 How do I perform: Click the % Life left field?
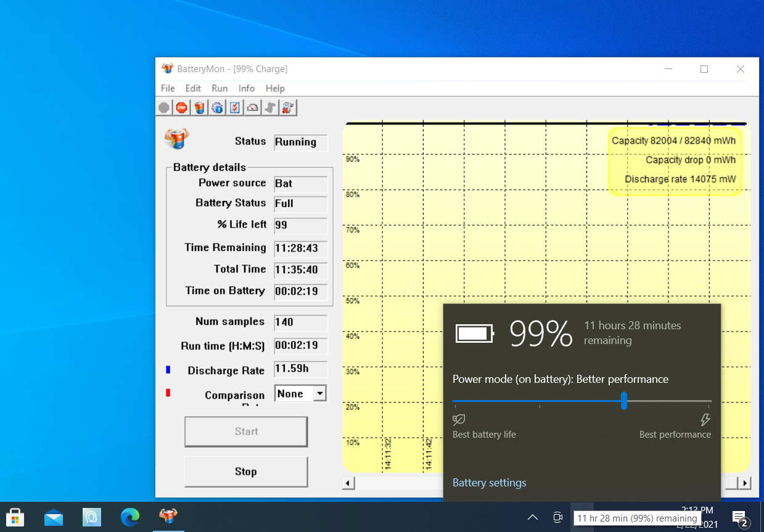301,226
